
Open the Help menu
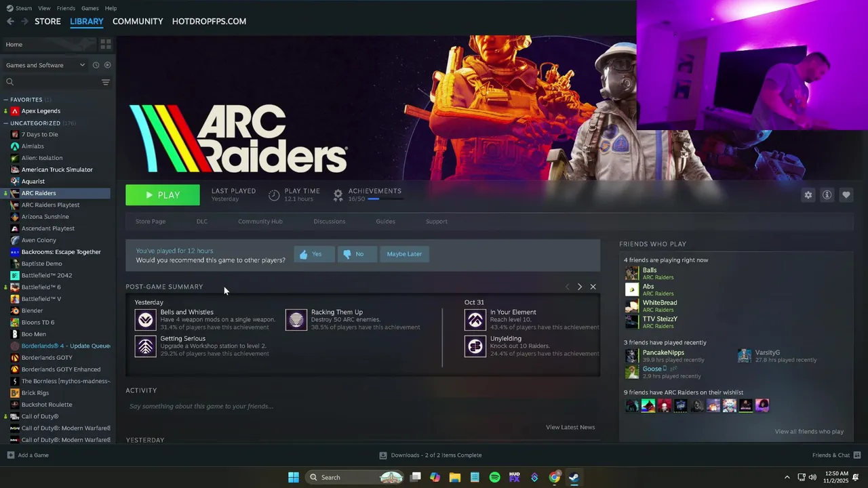point(111,8)
